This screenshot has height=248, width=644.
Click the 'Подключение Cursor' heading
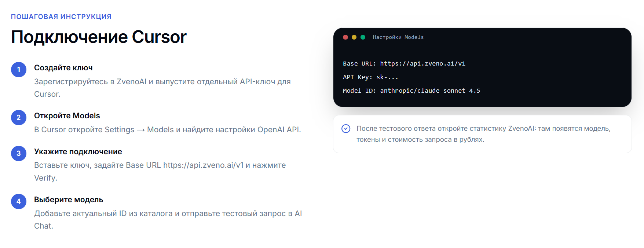click(99, 37)
